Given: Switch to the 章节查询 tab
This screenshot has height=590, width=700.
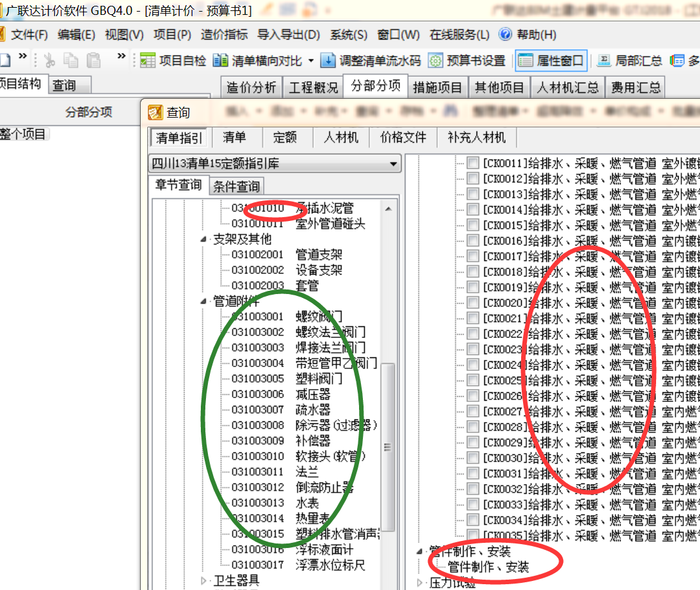Looking at the screenshot, I should pyautogui.click(x=179, y=185).
